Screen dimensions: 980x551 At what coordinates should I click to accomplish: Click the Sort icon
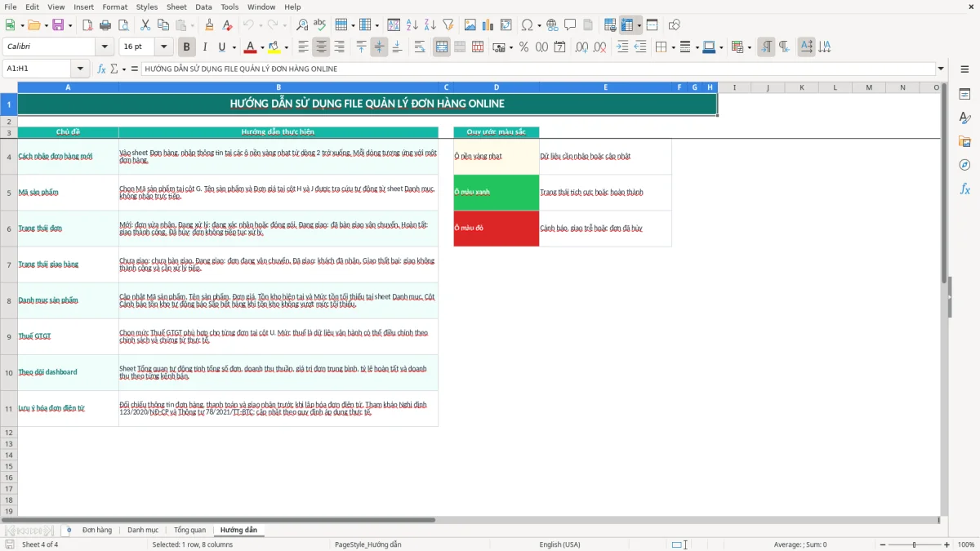(x=394, y=25)
